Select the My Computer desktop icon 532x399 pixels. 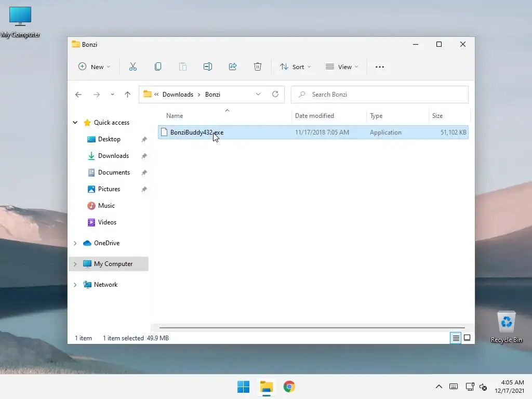click(20, 22)
